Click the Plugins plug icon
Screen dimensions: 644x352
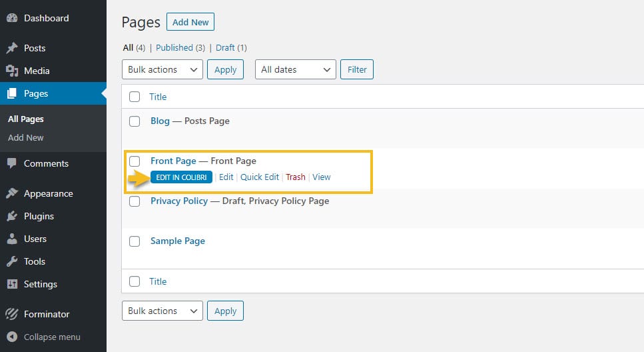[x=13, y=216]
